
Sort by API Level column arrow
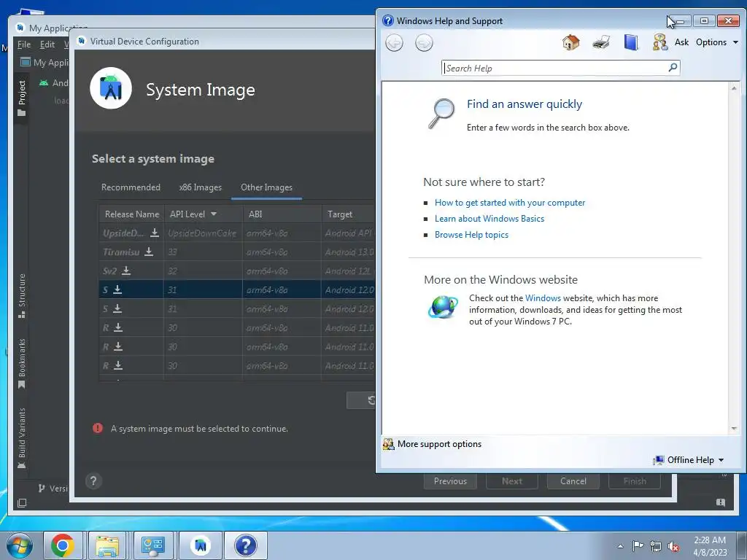click(214, 214)
